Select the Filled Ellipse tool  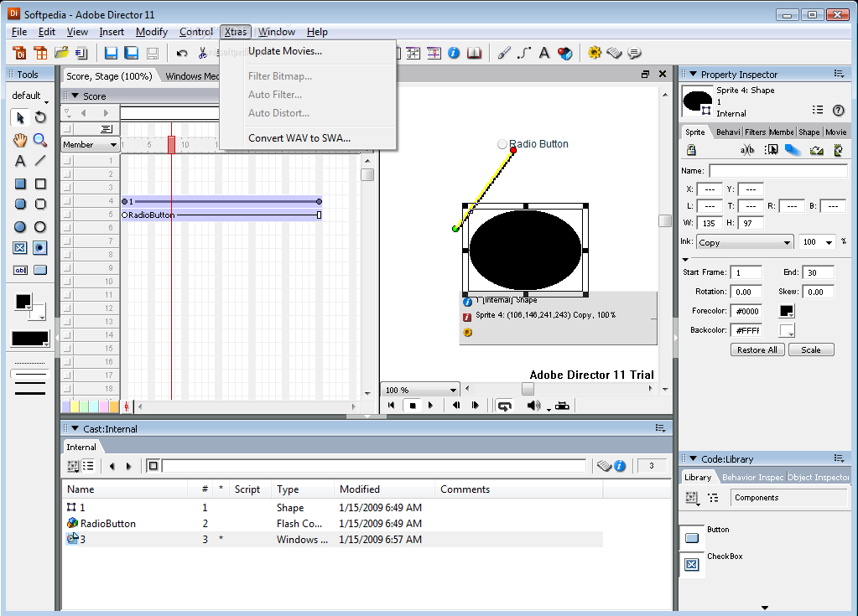pyautogui.click(x=20, y=227)
